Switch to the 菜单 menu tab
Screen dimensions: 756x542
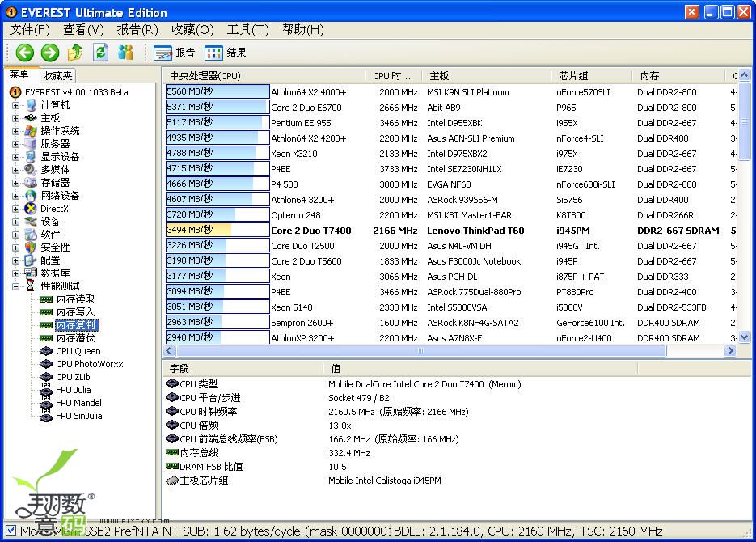point(19,74)
